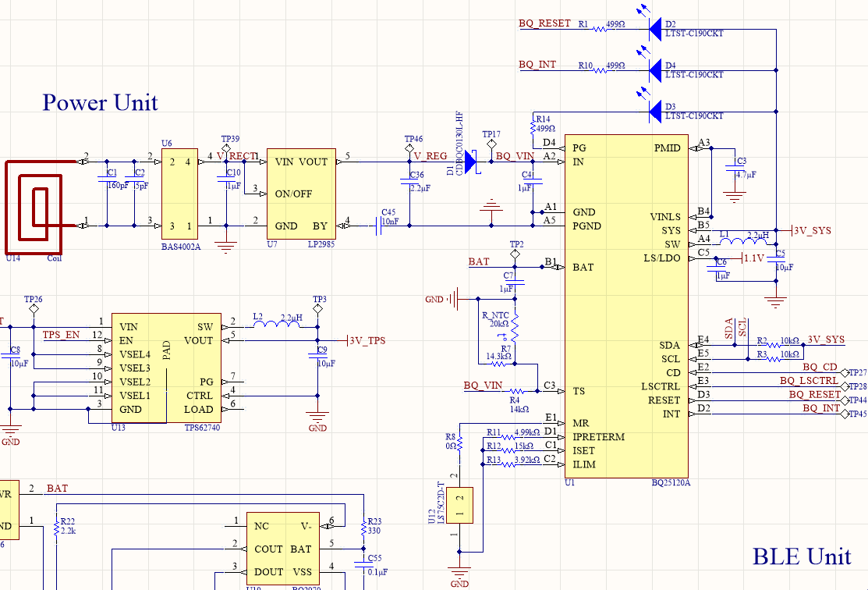Click the BQ_INT net label near R10

pyautogui.click(x=537, y=65)
